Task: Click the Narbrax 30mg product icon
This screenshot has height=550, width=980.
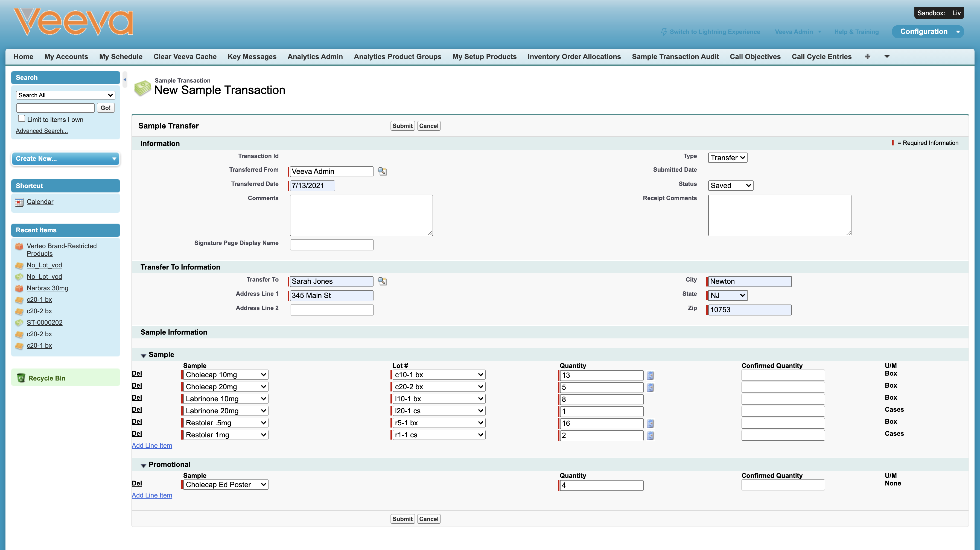Action: (19, 288)
